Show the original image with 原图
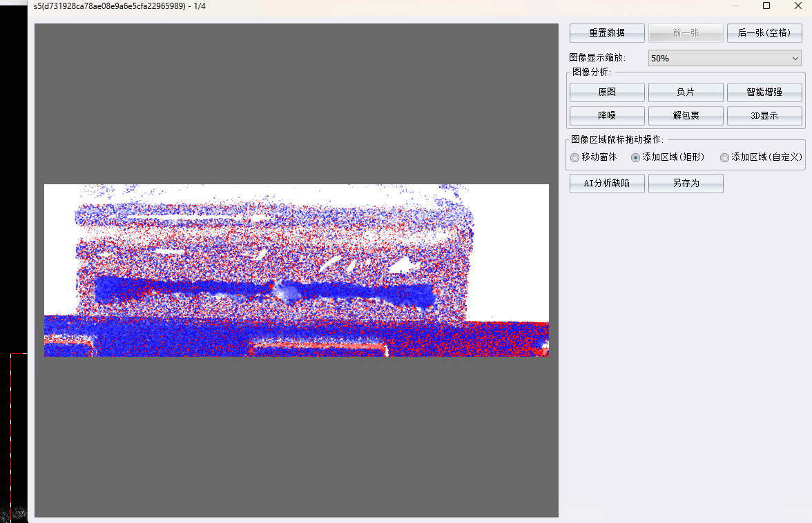The height and width of the screenshot is (523, 812). (607, 92)
